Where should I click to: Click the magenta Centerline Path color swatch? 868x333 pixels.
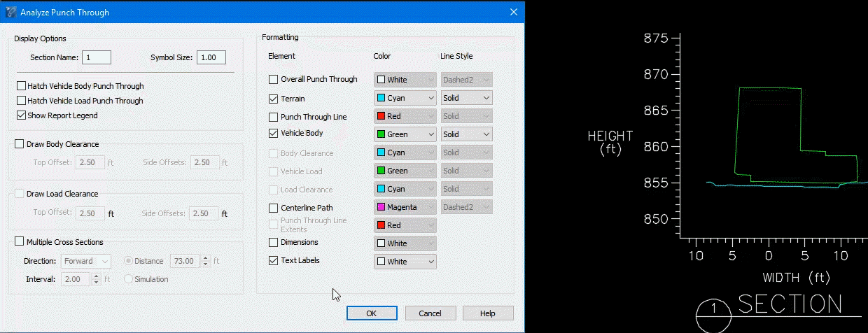pos(381,208)
